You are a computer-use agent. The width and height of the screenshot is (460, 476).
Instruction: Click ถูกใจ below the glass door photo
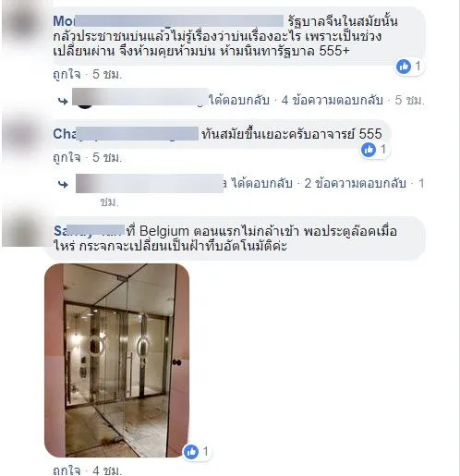[67, 470]
